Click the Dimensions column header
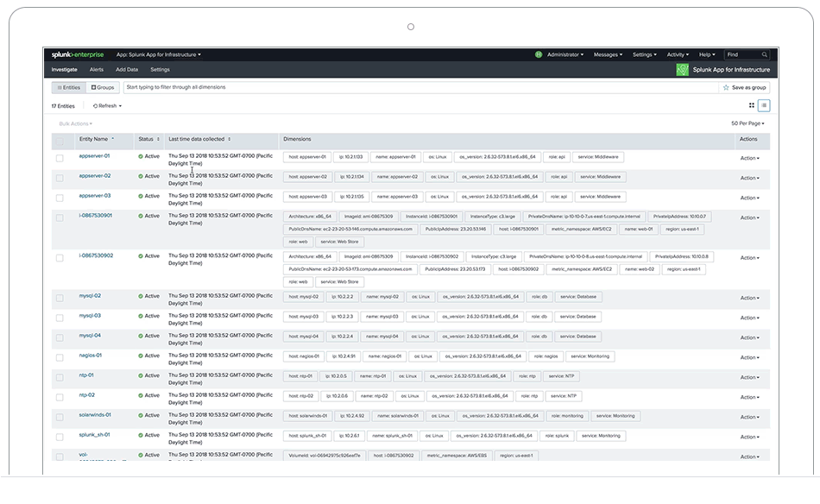This screenshot has width=820, height=504. tap(297, 139)
